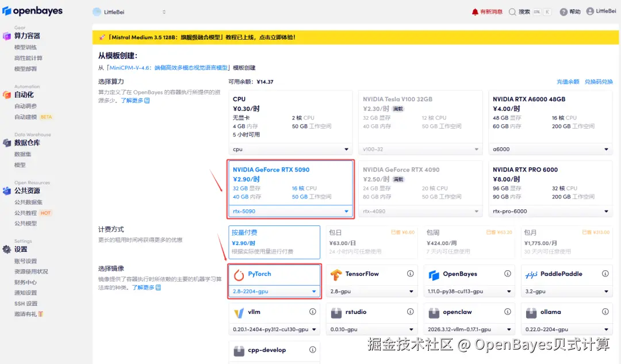
Task: Open the OpenBayes 1.11.0-py38-cu113-gpu dropdown
Action: click(469, 291)
